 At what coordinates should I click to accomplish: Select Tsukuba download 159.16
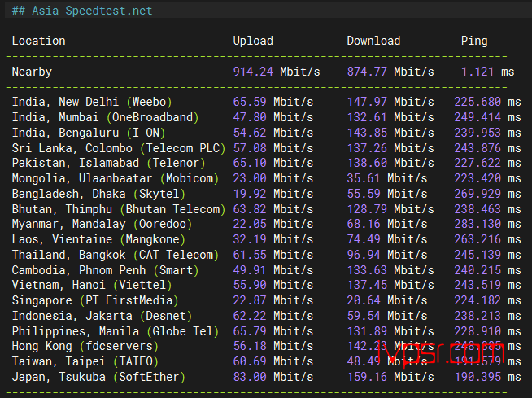click(x=367, y=377)
